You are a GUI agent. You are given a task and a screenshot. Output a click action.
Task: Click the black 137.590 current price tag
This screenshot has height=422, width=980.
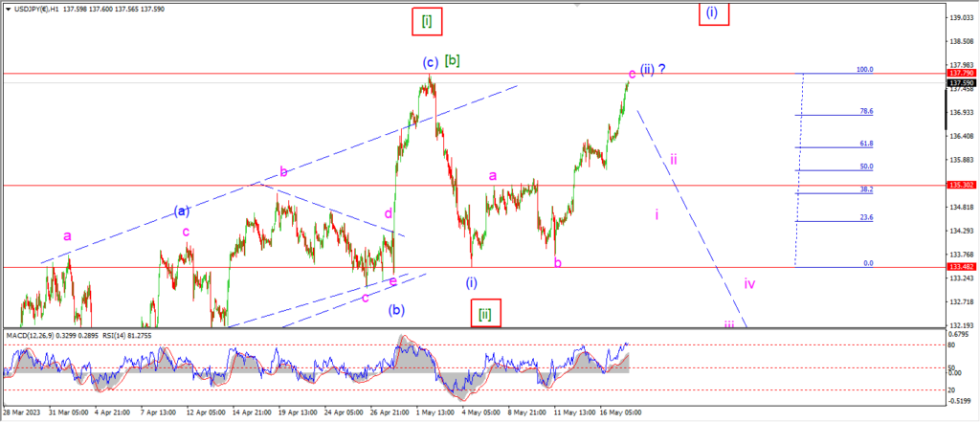(x=960, y=83)
